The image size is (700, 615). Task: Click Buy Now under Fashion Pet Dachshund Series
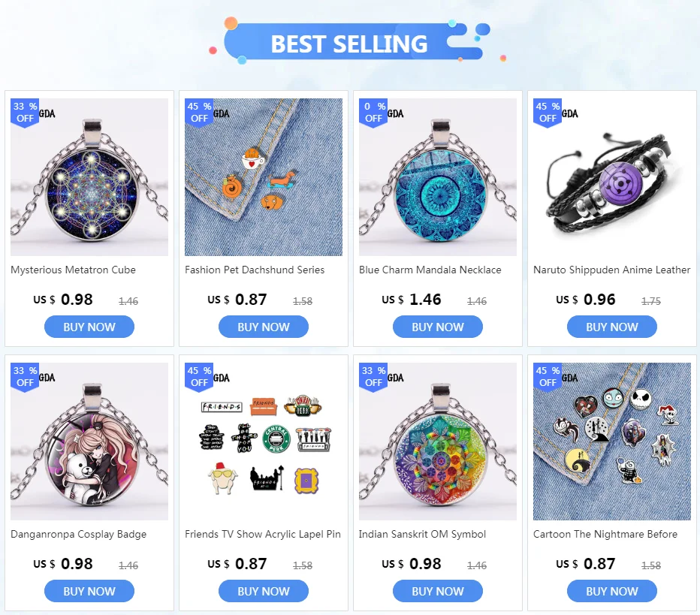(x=264, y=327)
